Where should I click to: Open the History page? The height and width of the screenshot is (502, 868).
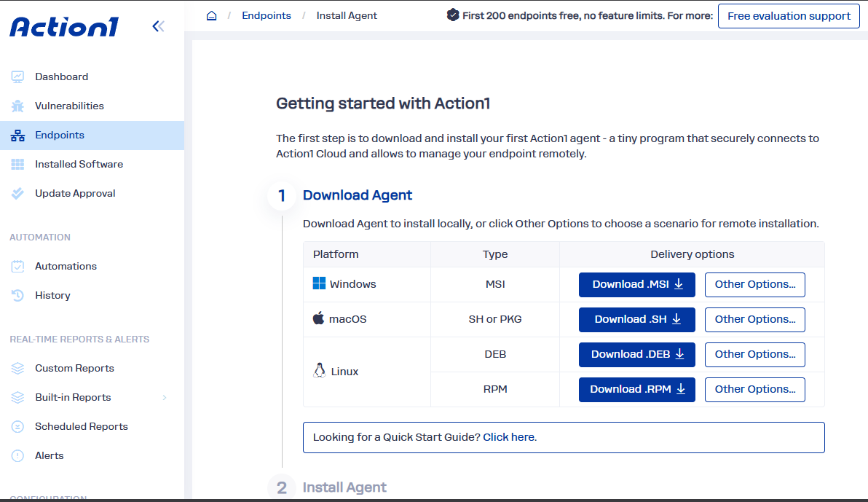(x=52, y=295)
